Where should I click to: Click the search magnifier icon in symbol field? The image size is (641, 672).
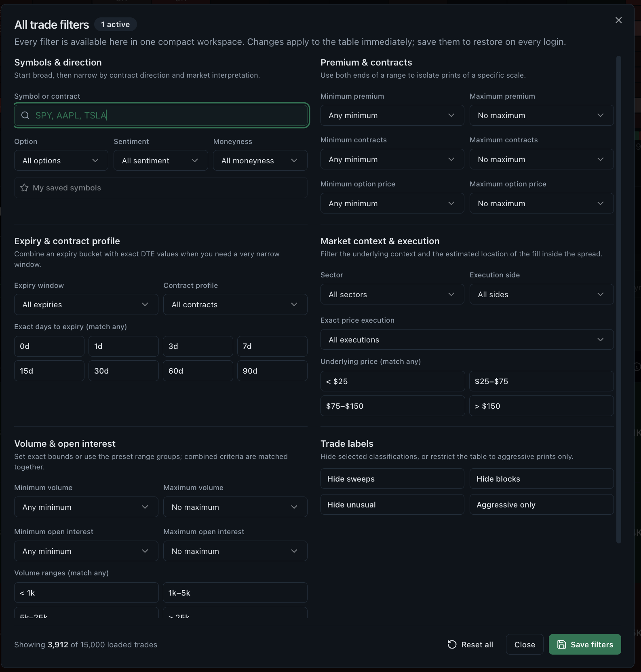click(x=25, y=115)
